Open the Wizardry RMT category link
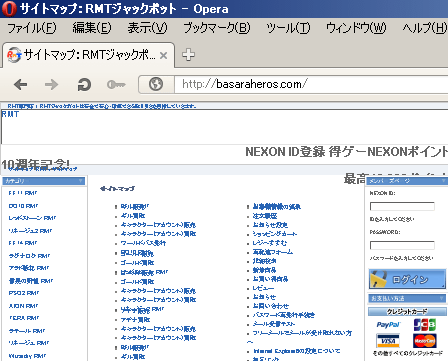Screen dimensions: 448x361 coord(27,356)
